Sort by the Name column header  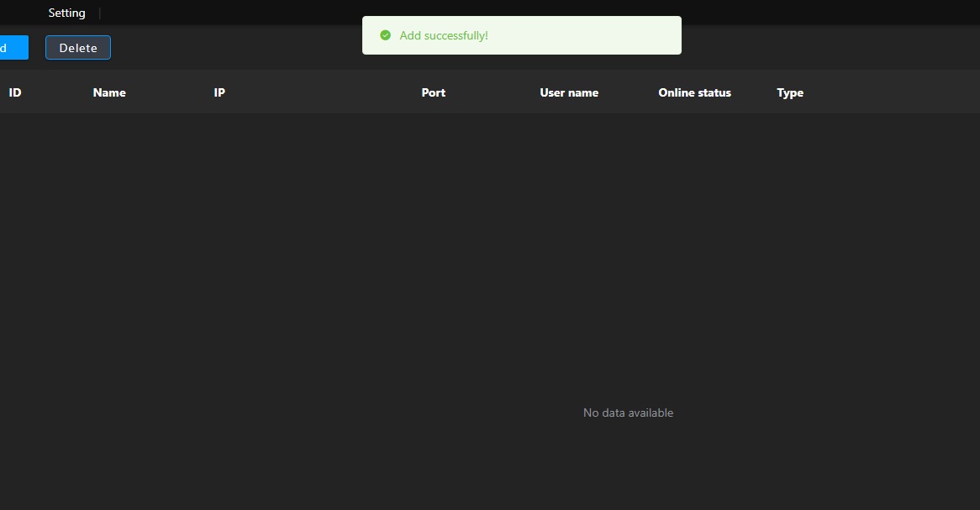109,92
